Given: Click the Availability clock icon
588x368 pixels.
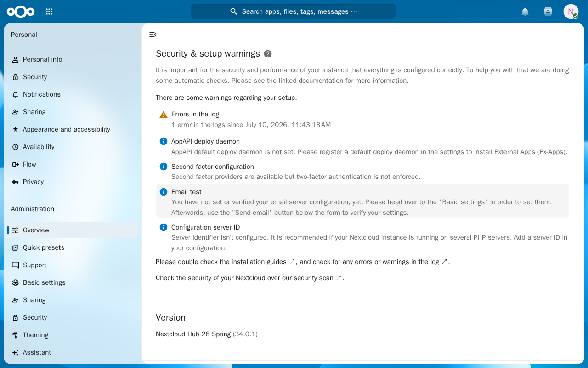Looking at the screenshot, I should point(16,147).
